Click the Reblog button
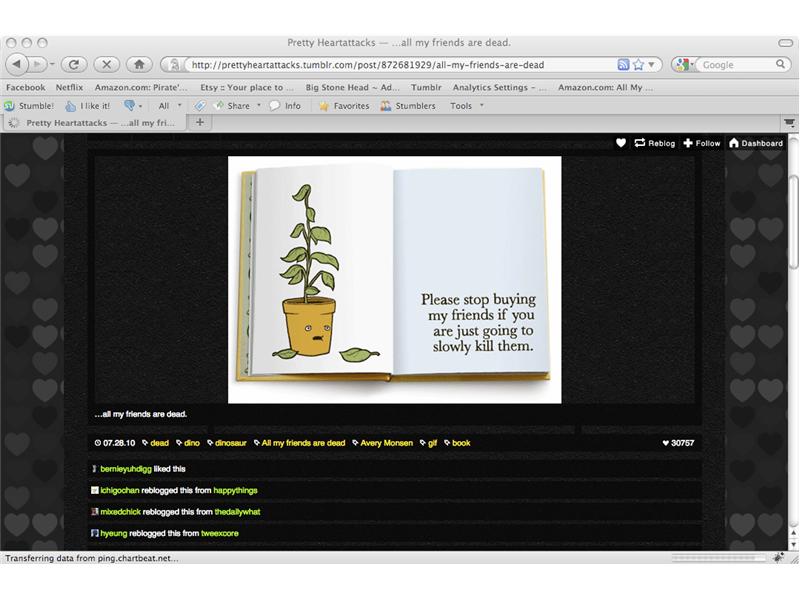The image size is (800, 600). click(x=655, y=143)
